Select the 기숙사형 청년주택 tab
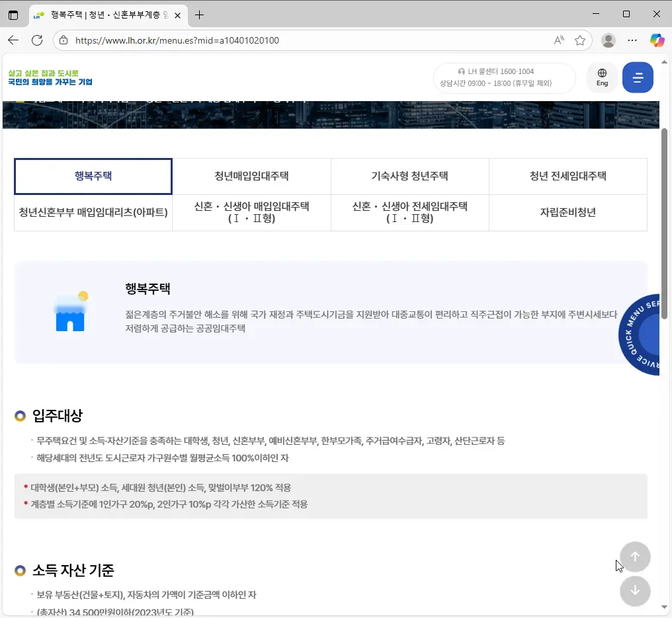The image size is (672, 618). pos(409,176)
